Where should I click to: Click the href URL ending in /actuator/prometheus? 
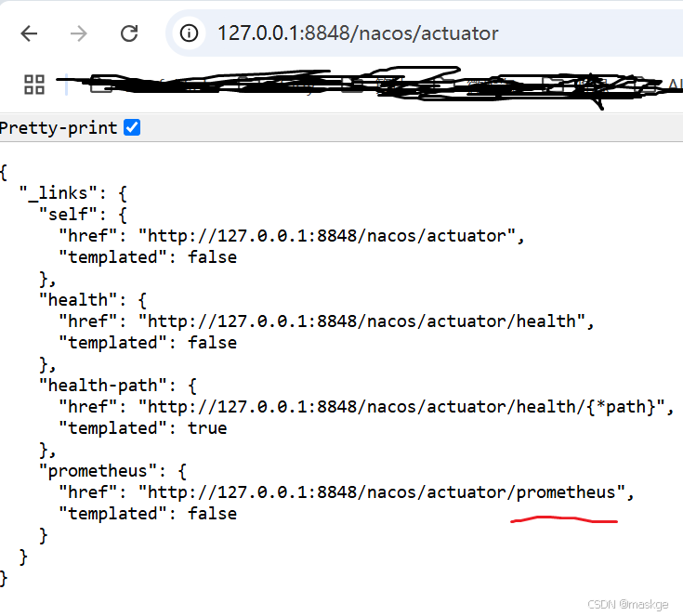[382, 492]
